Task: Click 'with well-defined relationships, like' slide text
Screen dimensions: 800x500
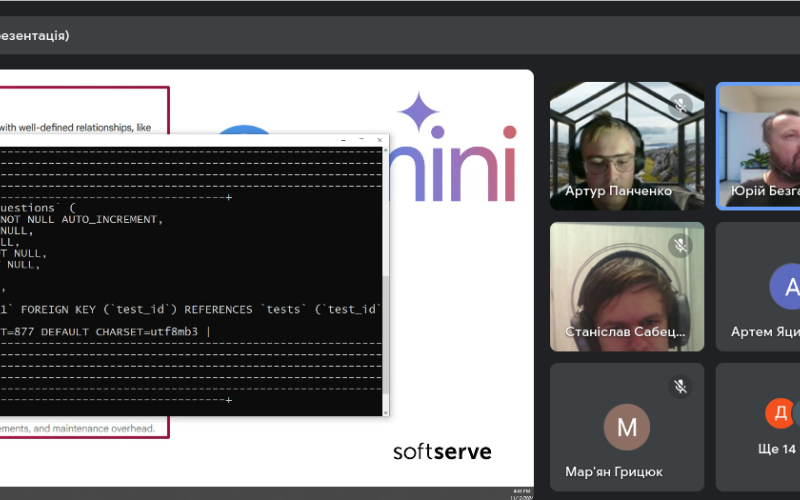Action: (x=76, y=128)
